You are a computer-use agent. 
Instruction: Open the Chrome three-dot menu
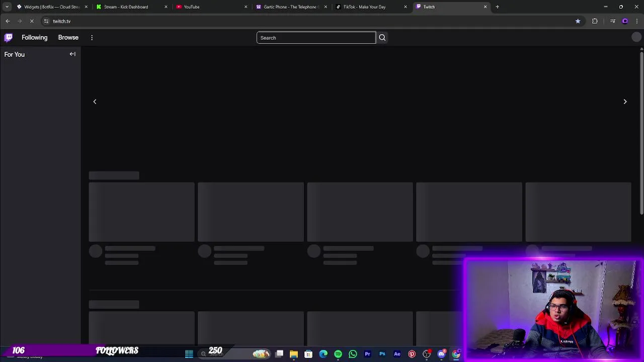point(637,21)
